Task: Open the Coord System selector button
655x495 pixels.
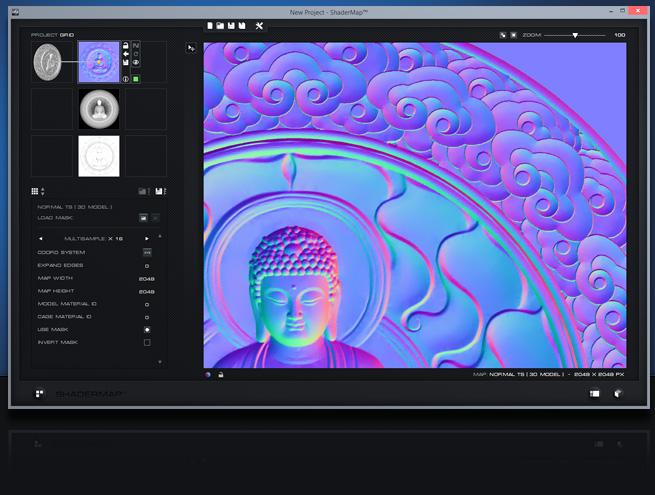Action: coord(147,252)
